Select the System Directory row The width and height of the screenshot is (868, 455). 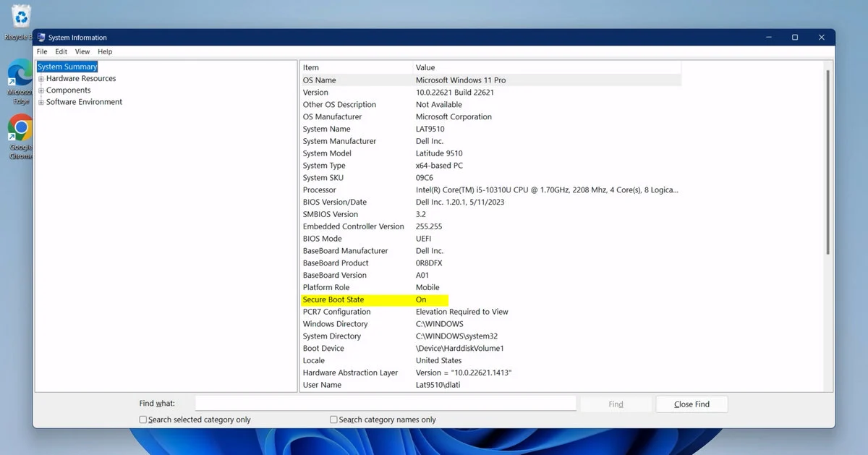pos(490,336)
